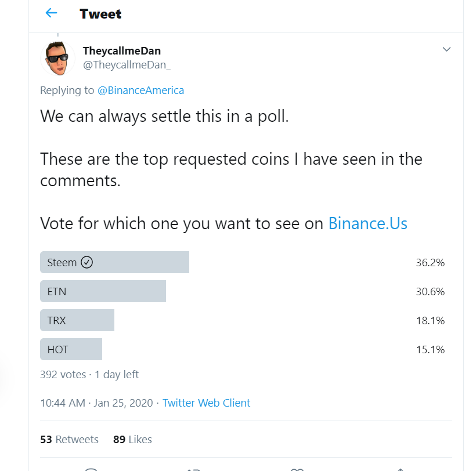Click the 392 votes count text
This screenshot has width=476, height=471.
pyautogui.click(x=63, y=375)
